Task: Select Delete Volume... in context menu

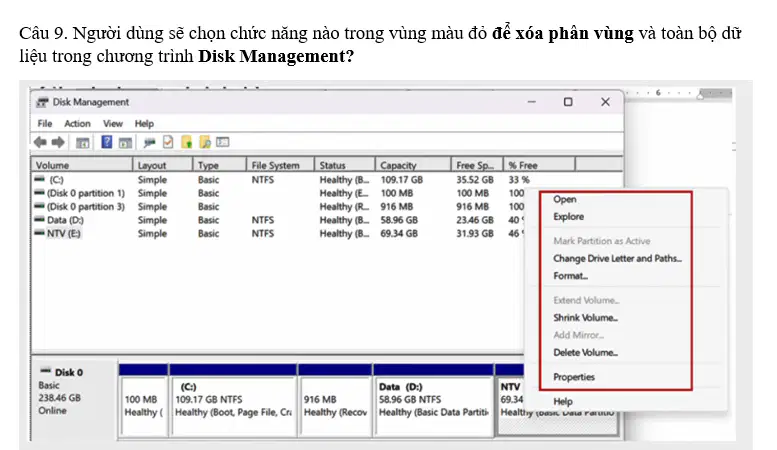Action: [x=585, y=352]
